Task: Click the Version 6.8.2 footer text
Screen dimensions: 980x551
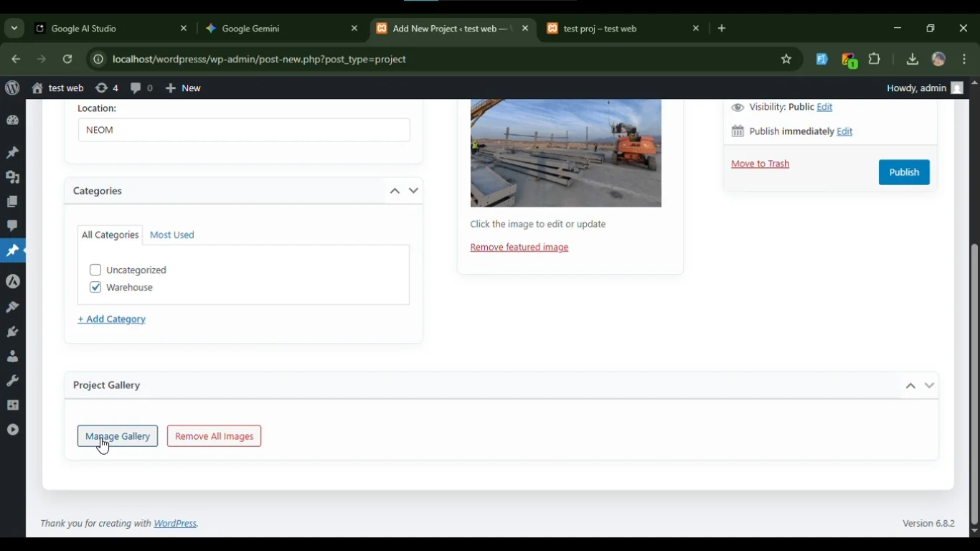Action: (x=928, y=524)
